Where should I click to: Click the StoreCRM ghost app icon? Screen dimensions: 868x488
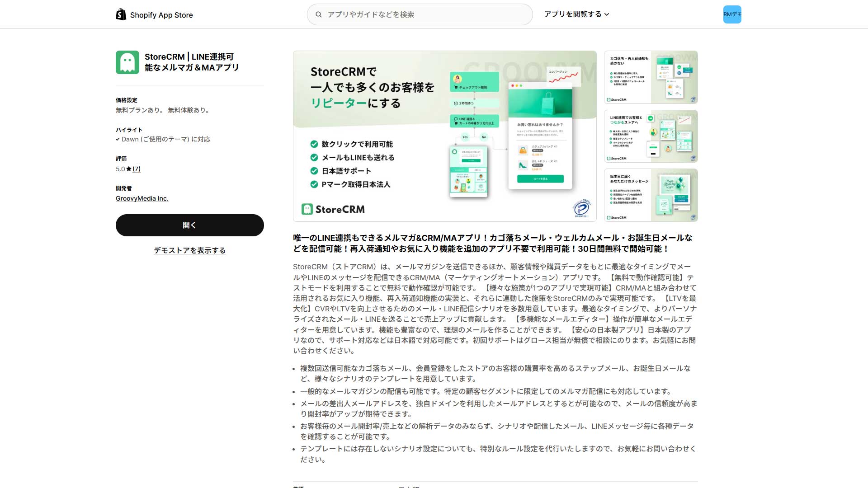[127, 62]
